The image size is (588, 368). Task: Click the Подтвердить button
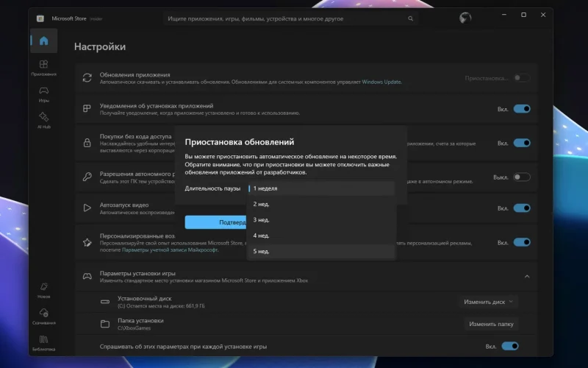coord(216,222)
